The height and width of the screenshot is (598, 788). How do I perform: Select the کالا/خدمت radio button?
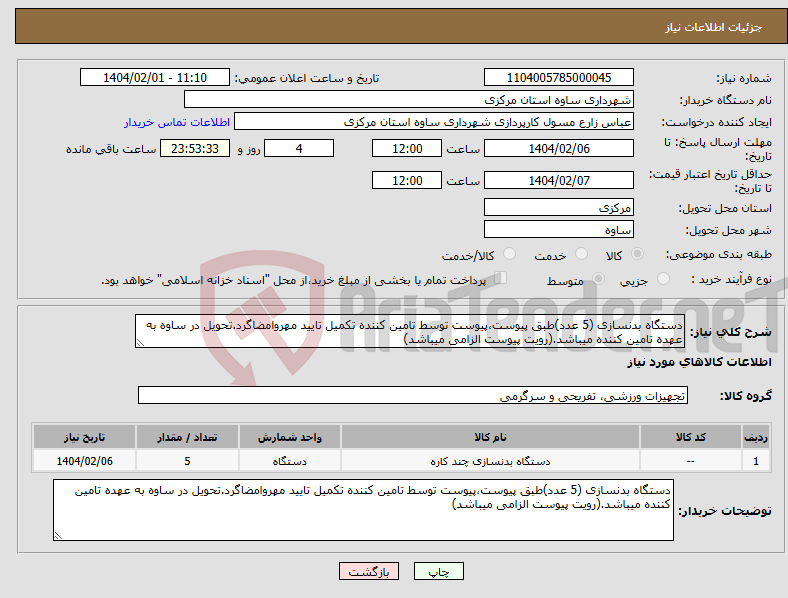pos(509,254)
